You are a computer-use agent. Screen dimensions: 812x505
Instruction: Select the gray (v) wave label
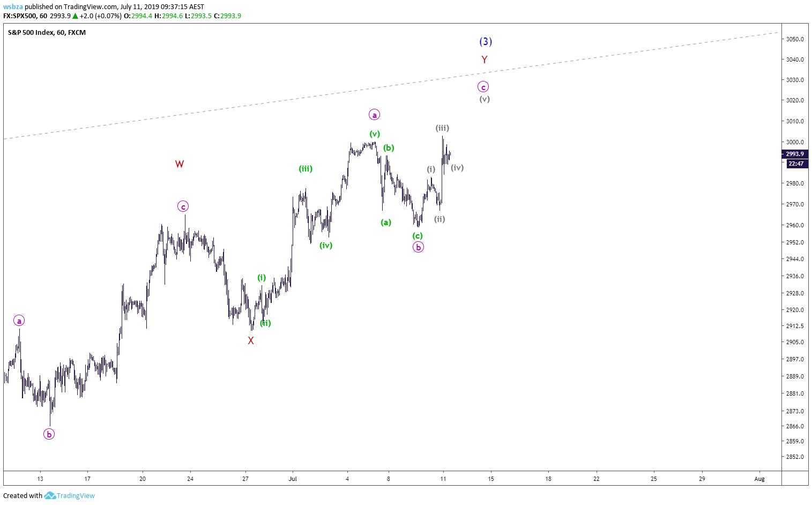click(x=485, y=99)
